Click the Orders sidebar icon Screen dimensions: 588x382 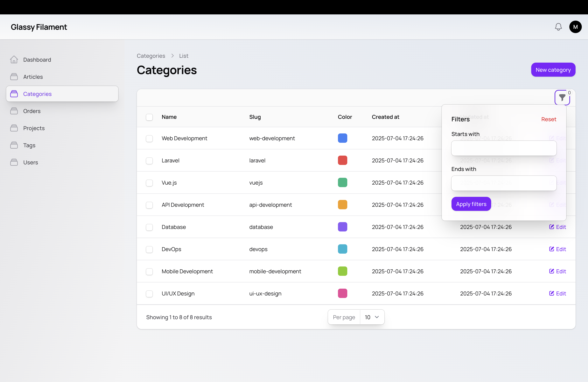14,111
